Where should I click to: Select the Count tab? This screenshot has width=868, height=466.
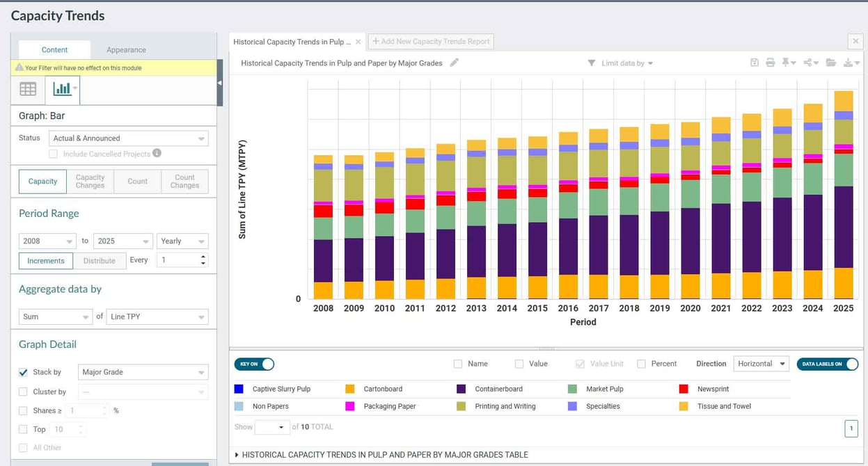138,182
